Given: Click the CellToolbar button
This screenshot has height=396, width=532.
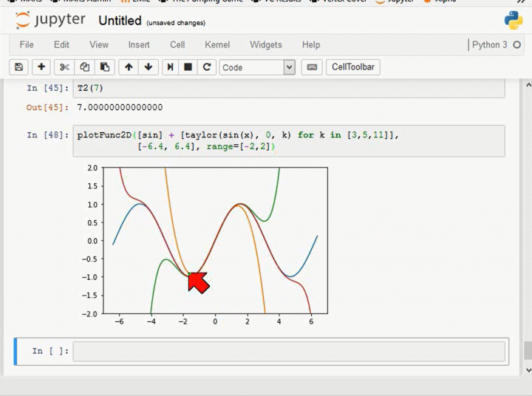Looking at the screenshot, I should (x=353, y=67).
